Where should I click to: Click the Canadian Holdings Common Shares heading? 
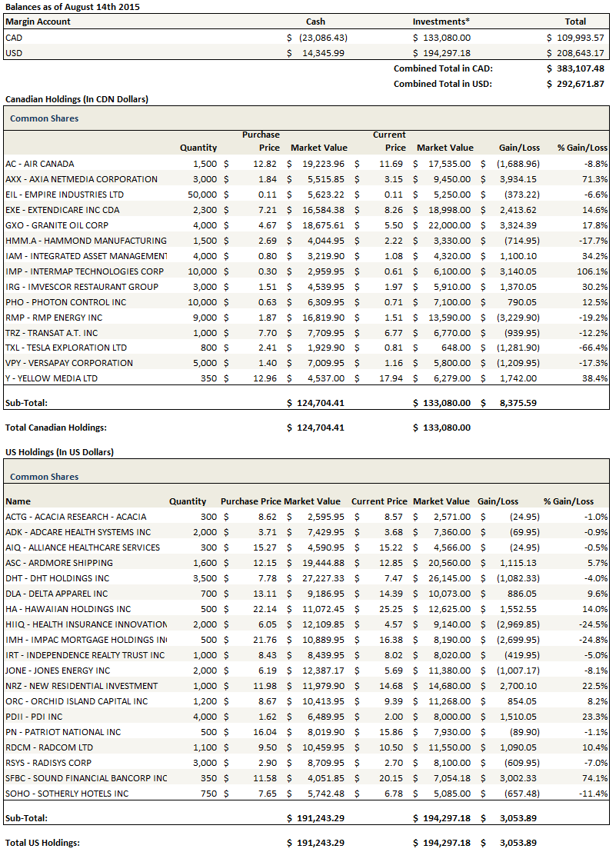click(44, 118)
